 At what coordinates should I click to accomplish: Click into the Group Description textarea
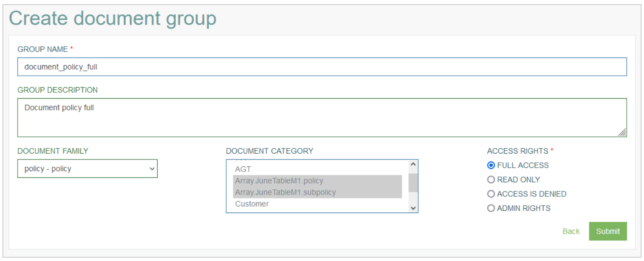(x=322, y=118)
